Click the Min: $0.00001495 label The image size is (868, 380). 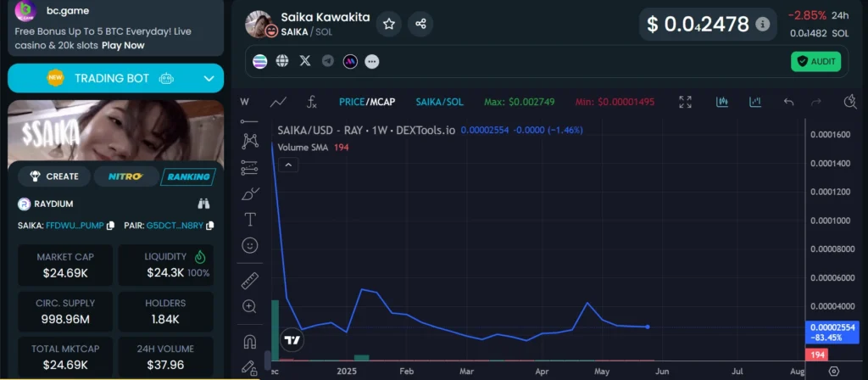click(x=615, y=102)
